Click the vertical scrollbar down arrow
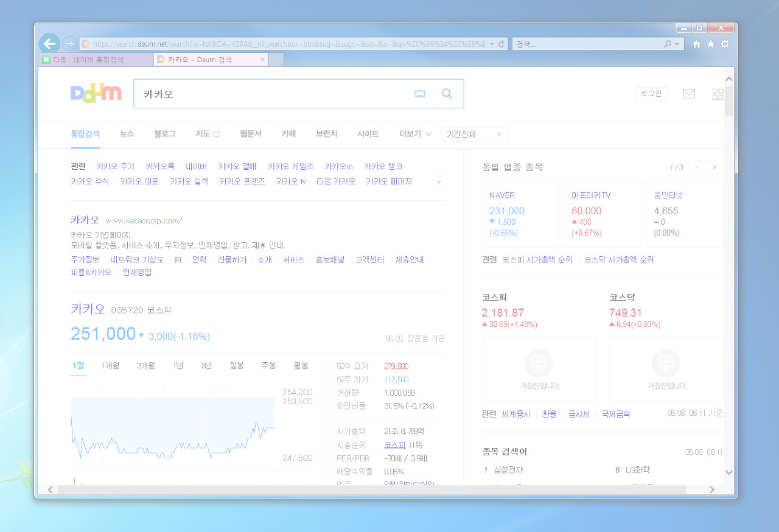The height and width of the screenshot is (532, 779). [729, 472]
